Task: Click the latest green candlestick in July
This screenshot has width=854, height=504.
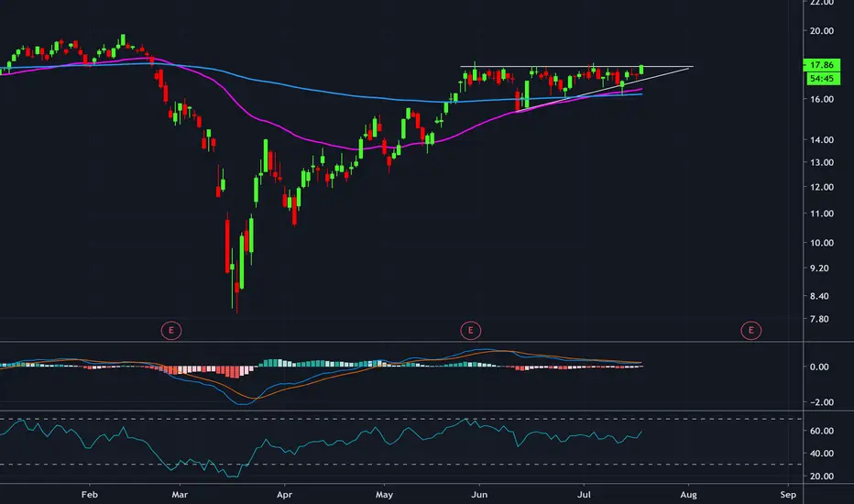Action: click(x=641, y=70)
